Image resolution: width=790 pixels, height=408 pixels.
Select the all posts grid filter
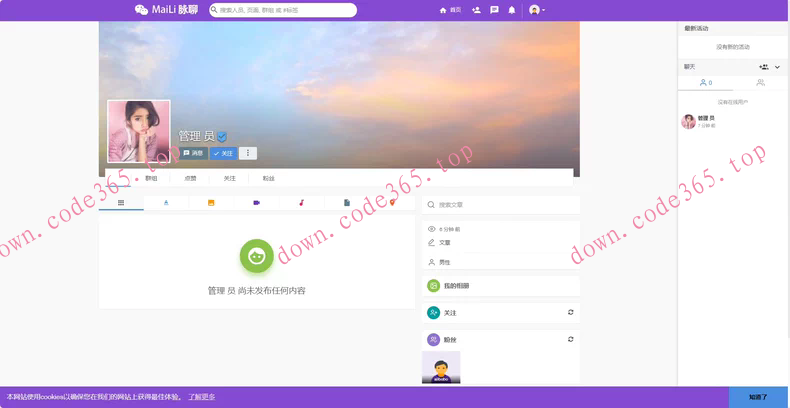click(121, 202)
